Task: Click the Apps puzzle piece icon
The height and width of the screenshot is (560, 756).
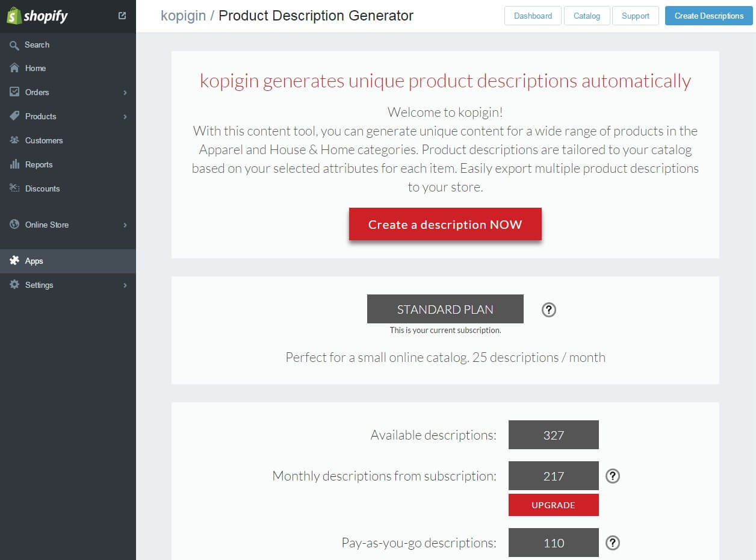Action: coord(14,261)
